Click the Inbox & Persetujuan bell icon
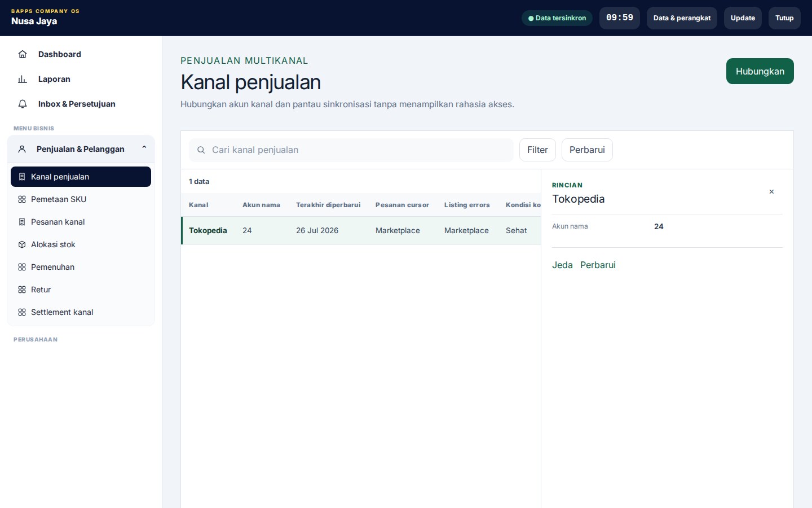 pyautogui.click(x=23, y=104)
